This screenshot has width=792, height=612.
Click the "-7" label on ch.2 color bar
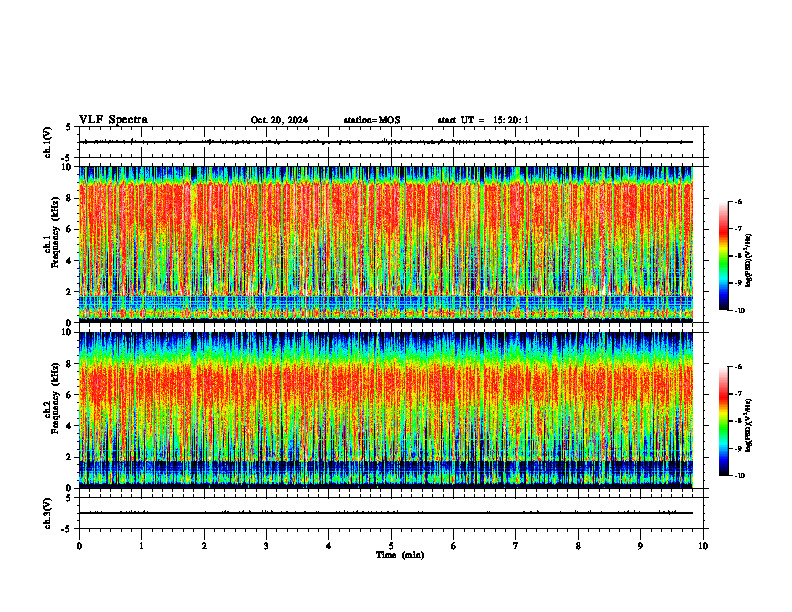738,394
